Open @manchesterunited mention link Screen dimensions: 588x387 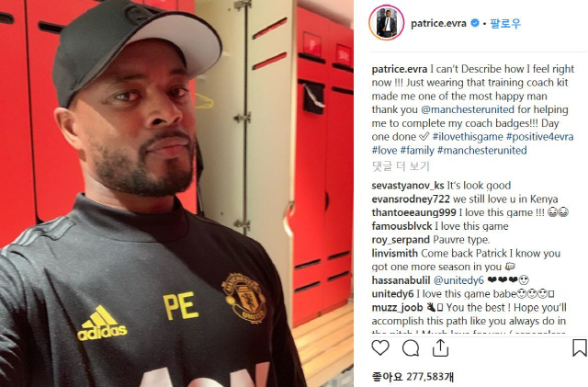click(x=468, y=109)
